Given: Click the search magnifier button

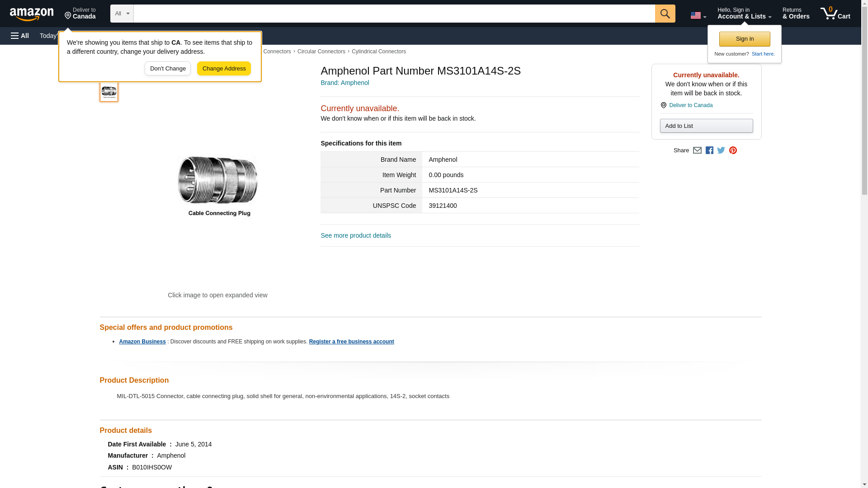Looking at the screenshot, I should [x=665, y=14].
